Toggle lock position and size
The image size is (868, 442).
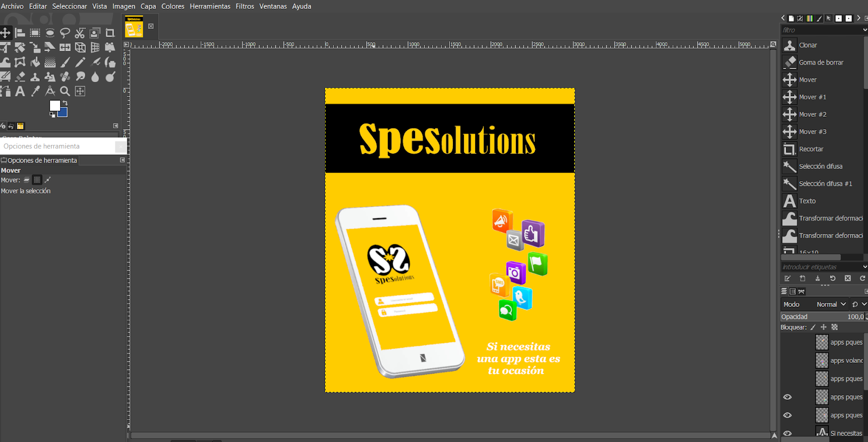[824, 327]
